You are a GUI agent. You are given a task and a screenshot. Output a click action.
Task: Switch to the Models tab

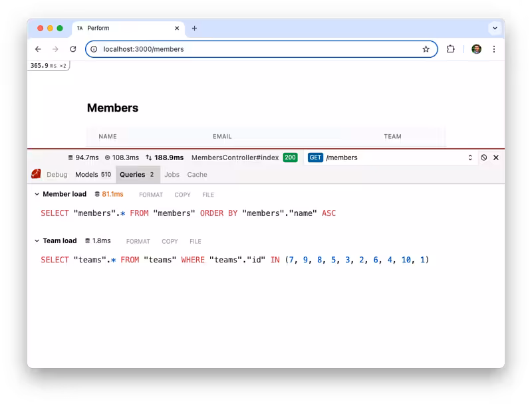[x=93, y=175]
